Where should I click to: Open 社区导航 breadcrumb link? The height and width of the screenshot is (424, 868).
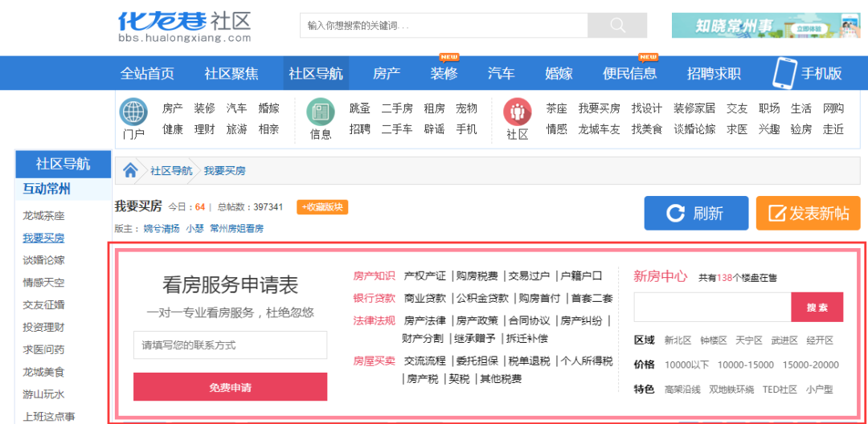[x=171, y=171]
